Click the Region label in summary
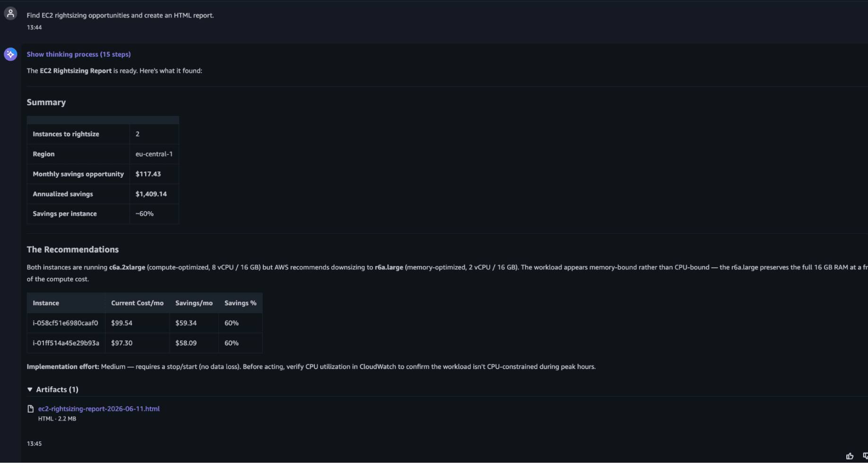 [43, 154]
